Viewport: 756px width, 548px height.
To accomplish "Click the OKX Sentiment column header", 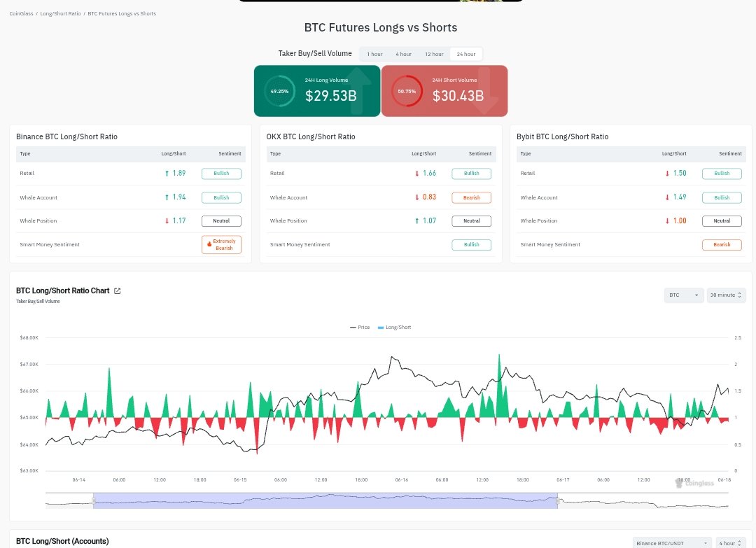I will 480,154.
